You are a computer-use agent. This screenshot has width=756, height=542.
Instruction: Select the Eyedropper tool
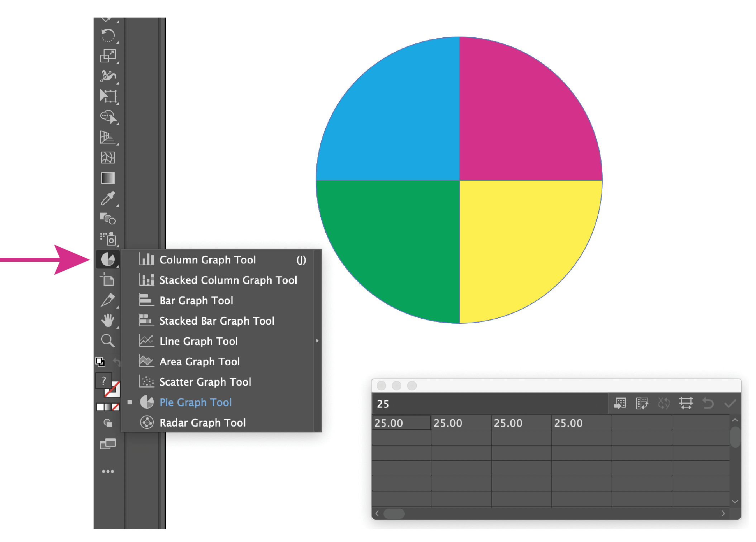coord(107,198)
